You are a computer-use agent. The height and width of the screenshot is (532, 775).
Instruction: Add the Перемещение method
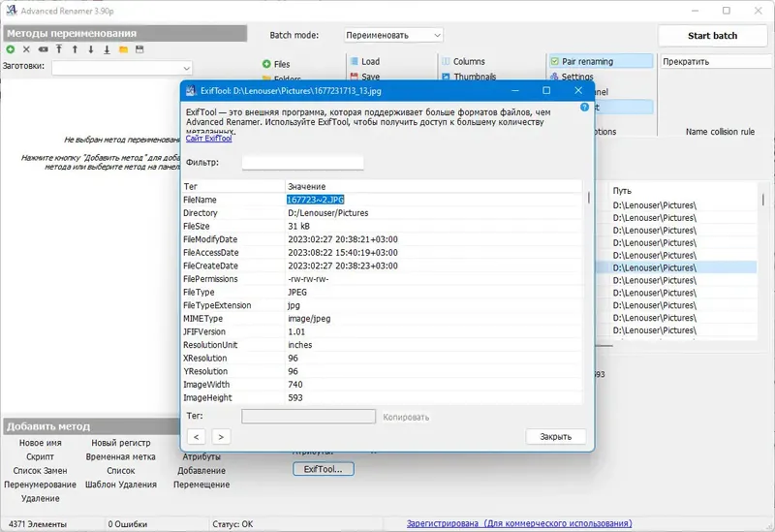click(201, 485)
